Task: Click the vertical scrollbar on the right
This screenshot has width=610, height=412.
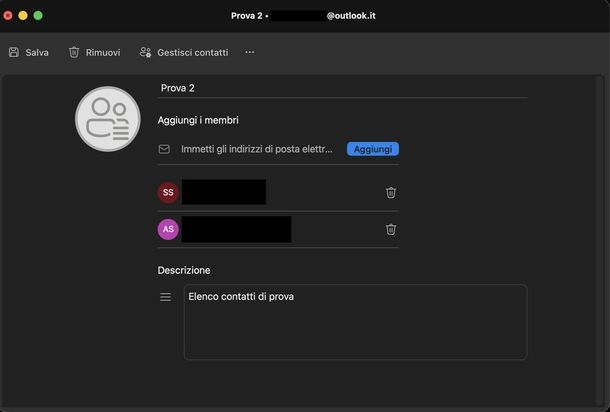Action: (599, 241)
